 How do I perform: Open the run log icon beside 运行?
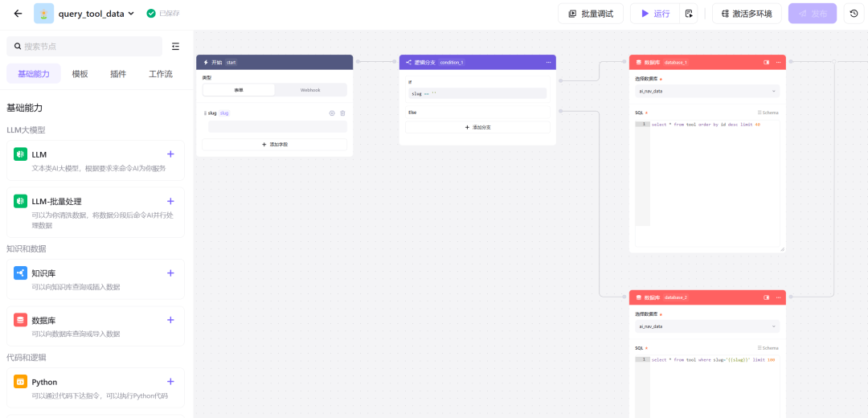click(689, 14)
